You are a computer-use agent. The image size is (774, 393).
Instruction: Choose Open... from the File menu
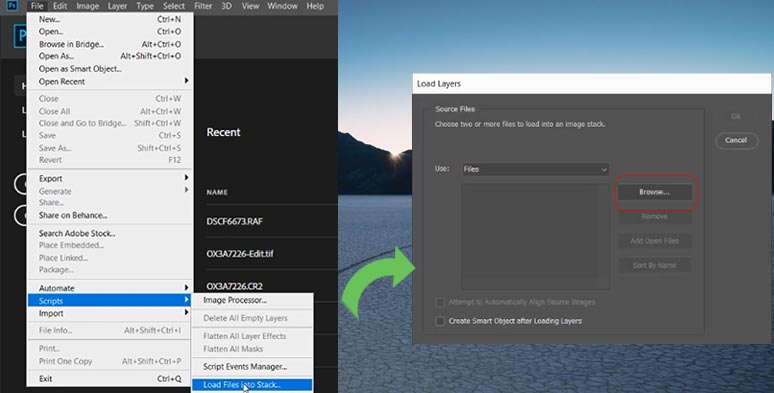(110, 32)
